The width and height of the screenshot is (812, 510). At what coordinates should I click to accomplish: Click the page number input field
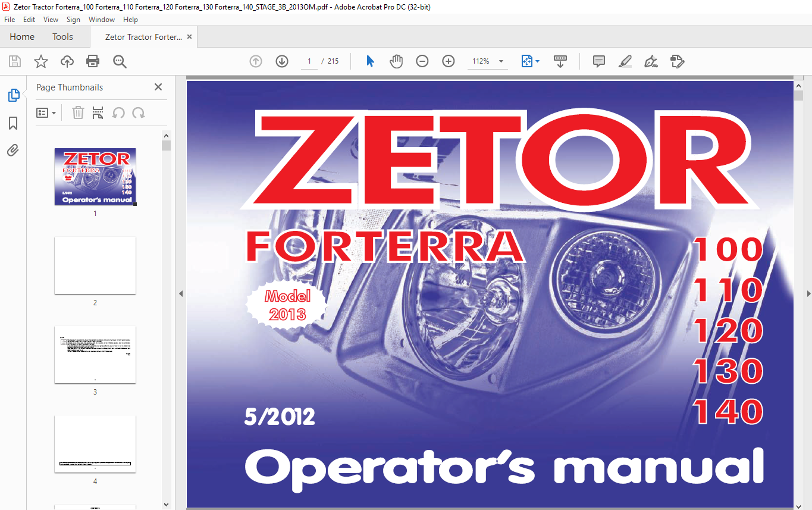point(309,61)
